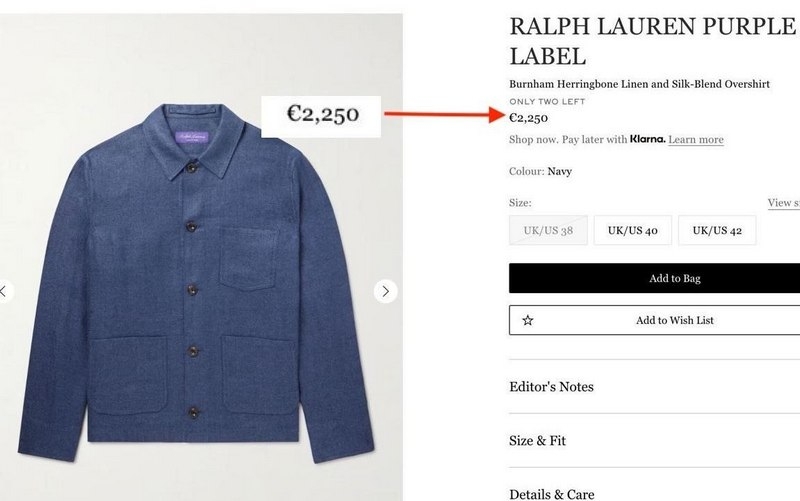
Task: Expand the Editor's Notes section
Action: 552,387
